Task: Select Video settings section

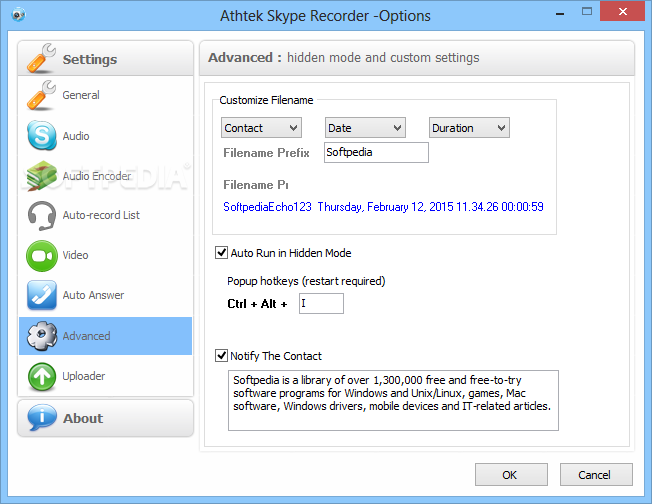Action: coord(105,255)
